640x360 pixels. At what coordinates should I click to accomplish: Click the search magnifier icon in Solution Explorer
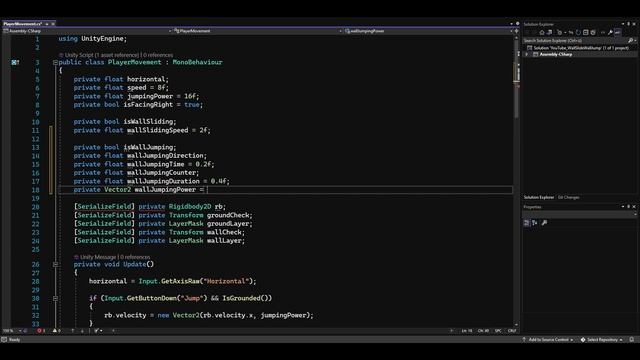630,40
